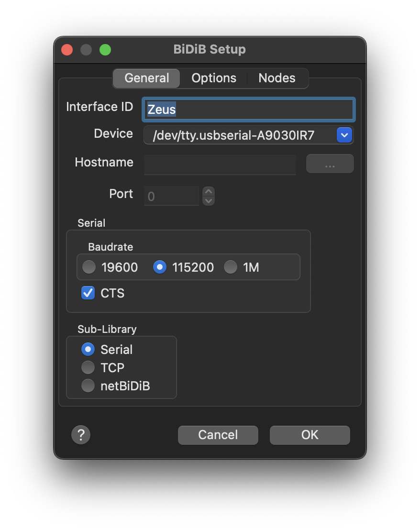Confirm settings with OK button
Image resolution: width=420 pixels, height=530 pixels.
309,435
